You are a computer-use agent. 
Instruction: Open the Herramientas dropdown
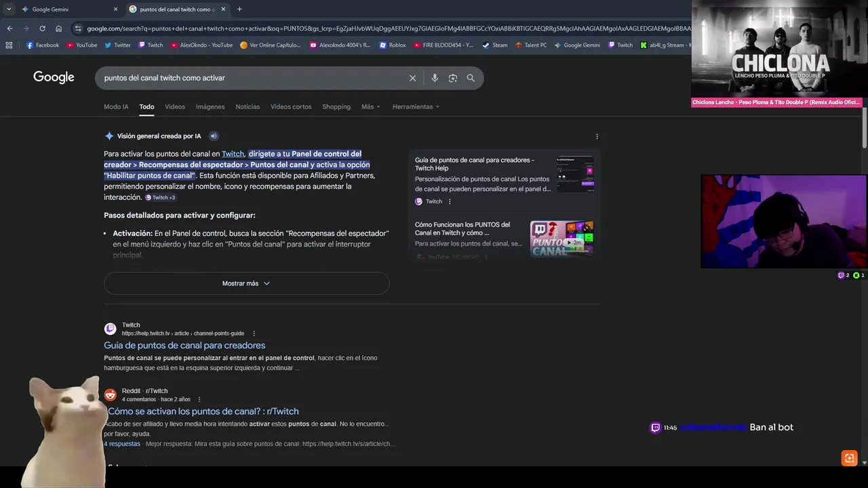click(416, 106)
